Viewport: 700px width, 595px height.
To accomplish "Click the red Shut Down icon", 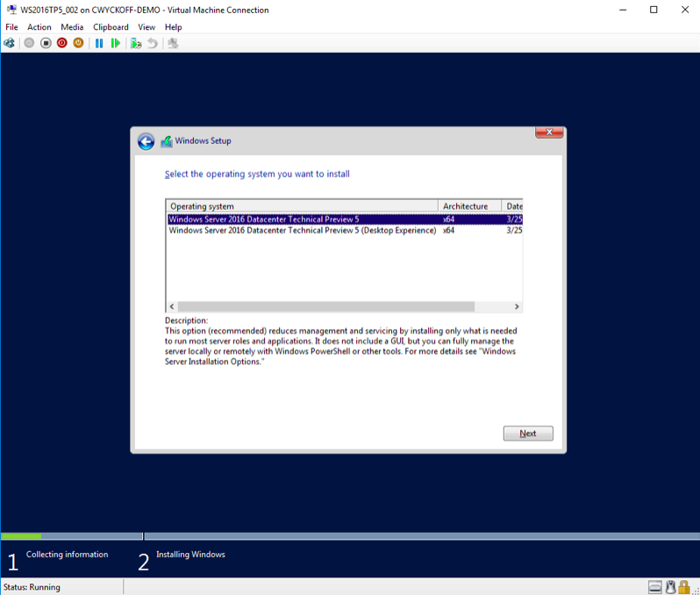I will pos(62,43).
